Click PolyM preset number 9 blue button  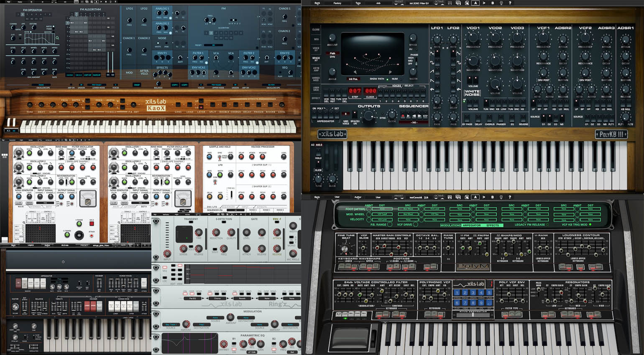click(481, 303)
